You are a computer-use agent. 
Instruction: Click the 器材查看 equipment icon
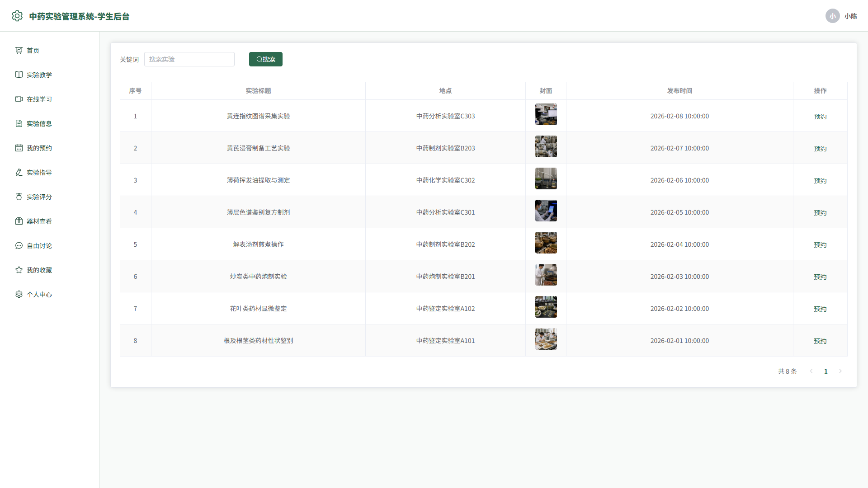pyautogui.click(x=19, y=221)
